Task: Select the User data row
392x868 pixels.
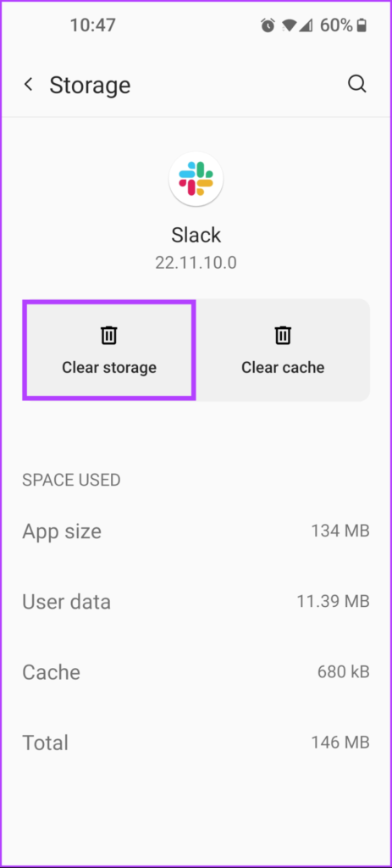Action: pos(196,602)
